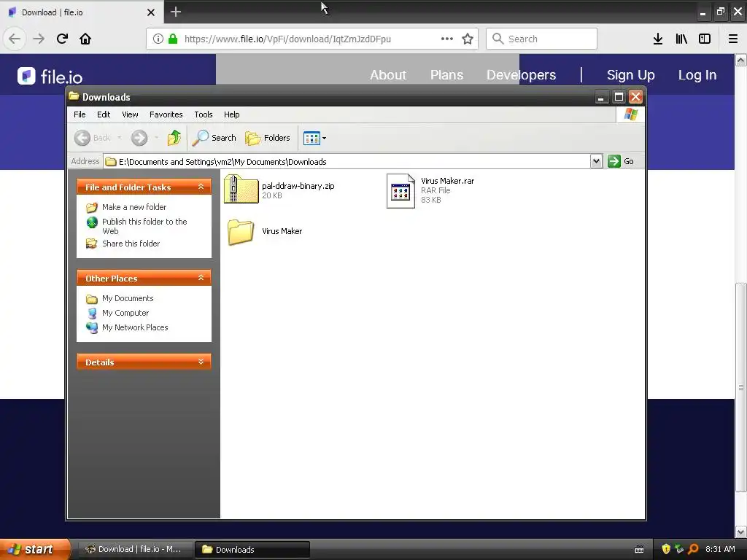Select pal-ddraw-binary.zip file icon
747x560 pixels.
coord(241,189)
